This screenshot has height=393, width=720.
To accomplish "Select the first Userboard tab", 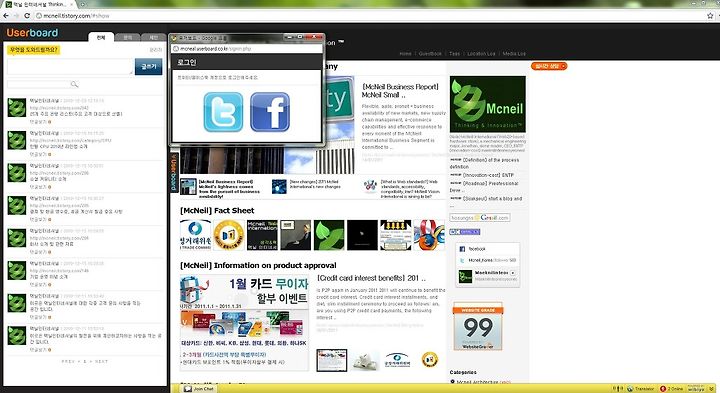I will click(x=101, y=37).
